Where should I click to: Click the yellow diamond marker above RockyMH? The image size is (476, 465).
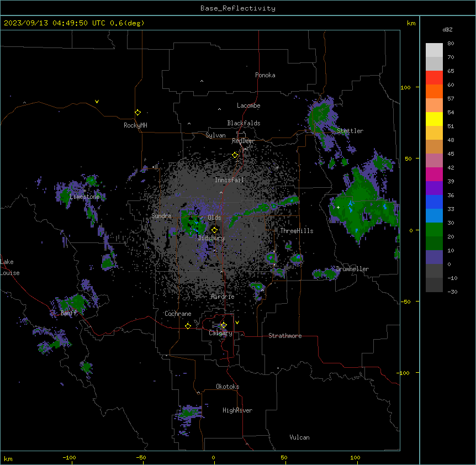(x=137, y=112)
